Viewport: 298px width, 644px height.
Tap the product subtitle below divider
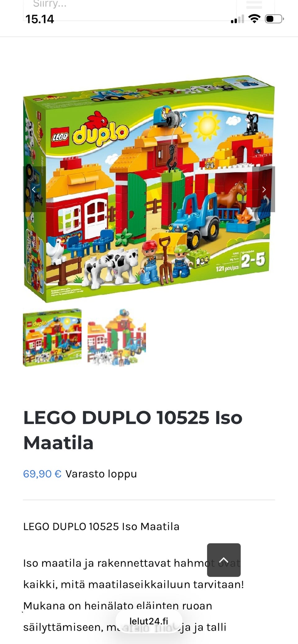(x=101, y=526)
